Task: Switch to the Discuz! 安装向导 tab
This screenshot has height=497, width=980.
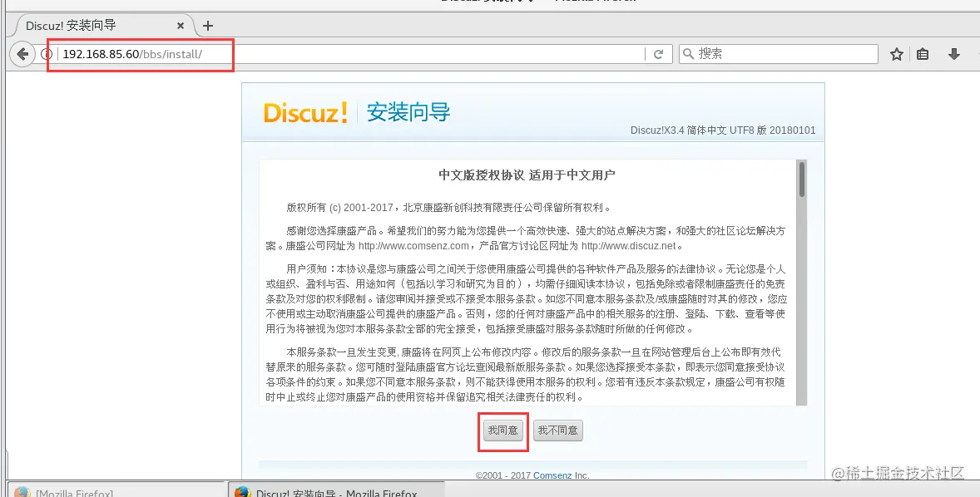Action: 92,25
